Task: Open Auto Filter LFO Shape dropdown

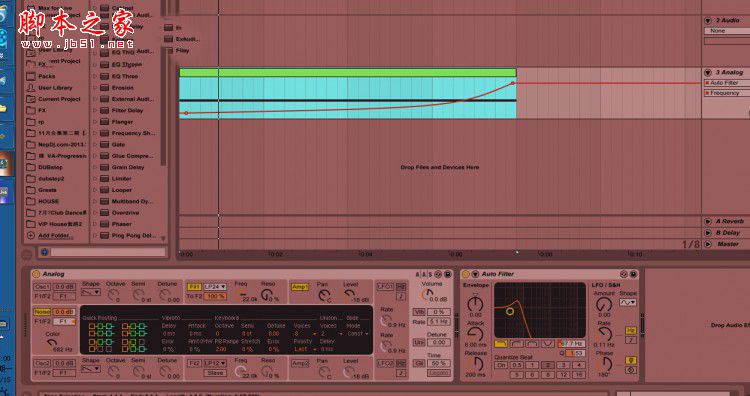Action: tap(628, 302)
